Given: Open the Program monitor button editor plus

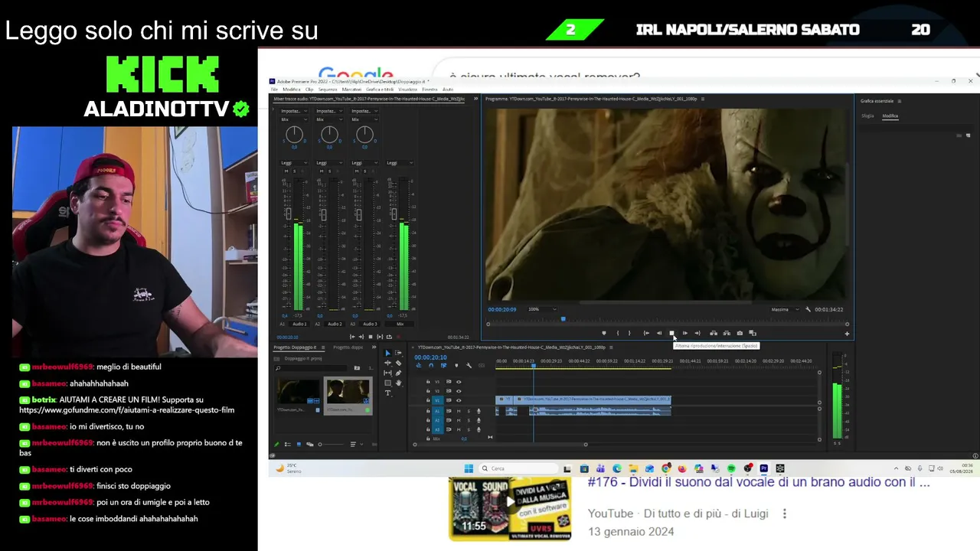Looking at the screenshot, I should pos(847,333).
